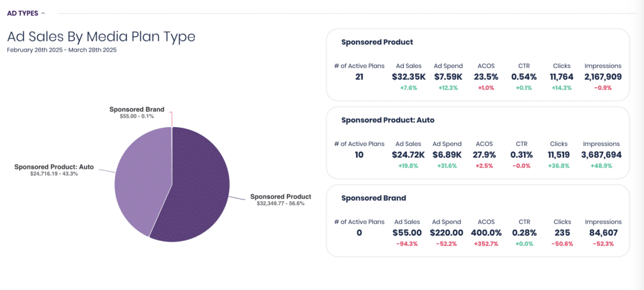Click the $6.89K Ad Spend value
The image size is (644, 290).
tap(447, 155)
